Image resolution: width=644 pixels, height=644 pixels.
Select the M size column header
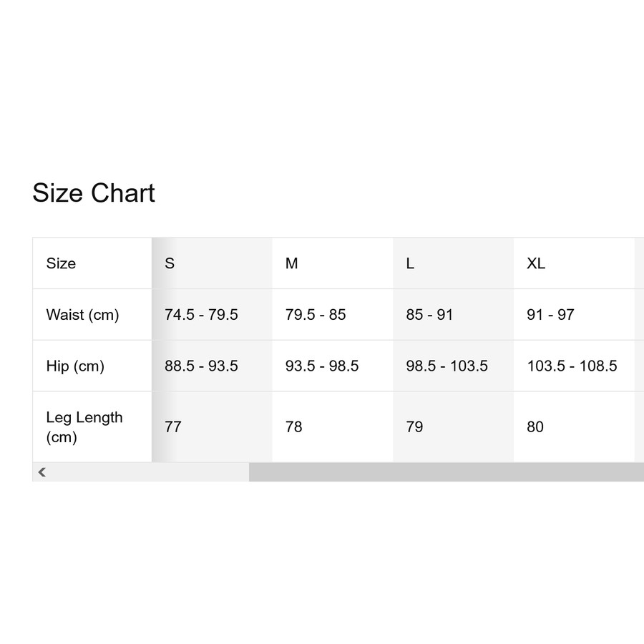pos(291,263)
